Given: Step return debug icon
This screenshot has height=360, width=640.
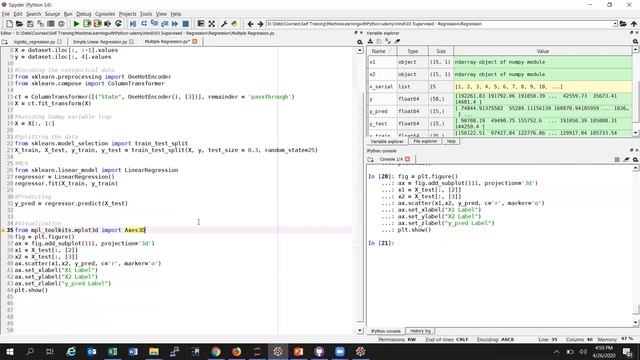Looking at the screenshot, I should 164,24.
